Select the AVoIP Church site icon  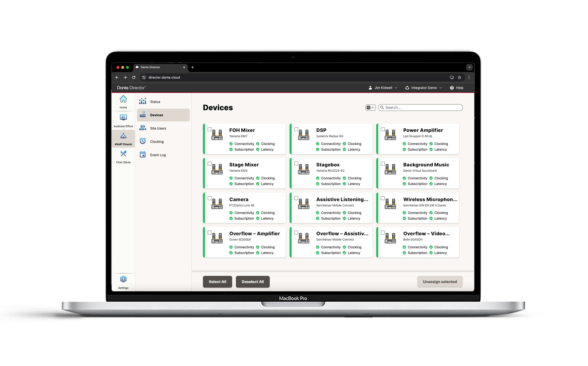pos(123,136)
